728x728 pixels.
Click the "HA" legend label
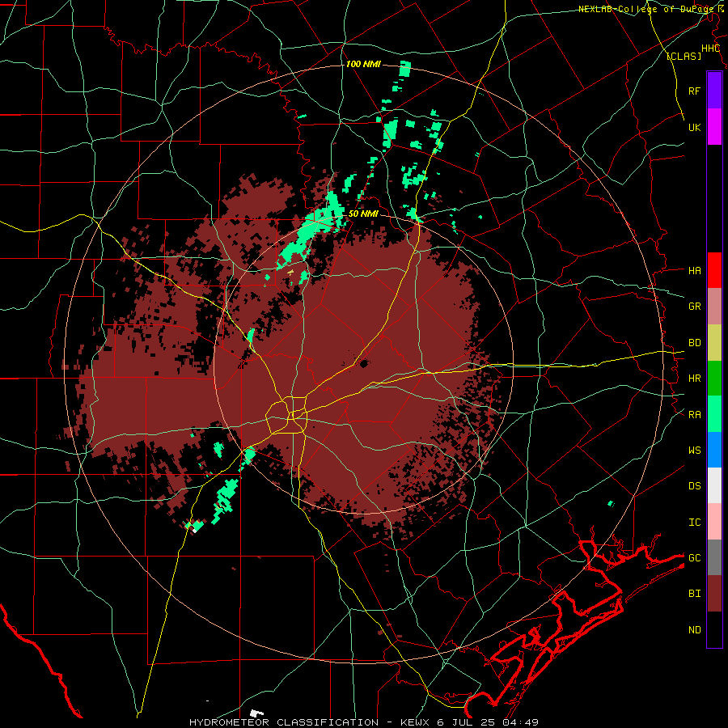[x=694, y=270]
